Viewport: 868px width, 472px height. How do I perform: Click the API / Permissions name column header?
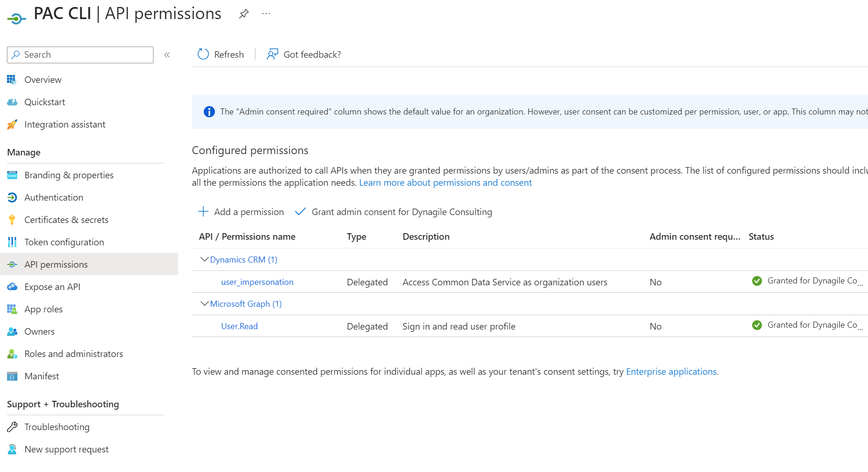pyautogui.click(x=247, y=236)
